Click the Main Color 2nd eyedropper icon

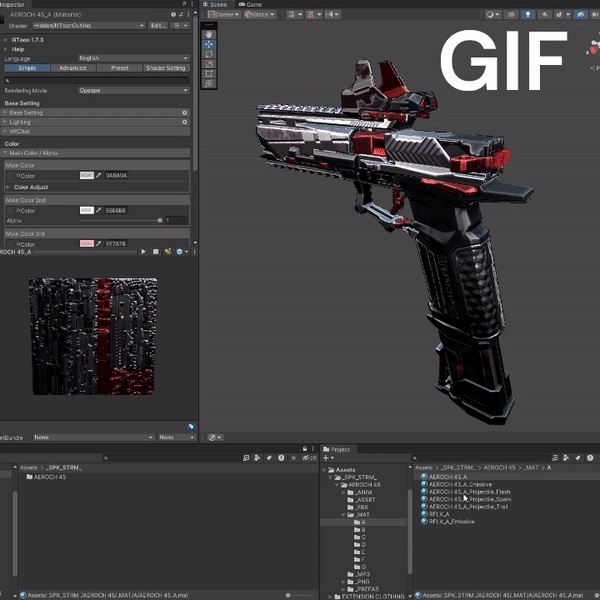pos(98,210)
